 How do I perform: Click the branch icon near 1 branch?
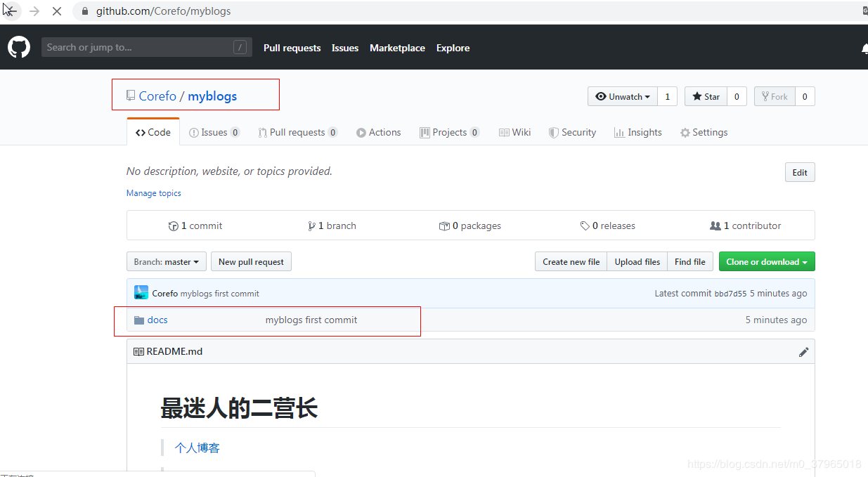pyautogui.click(x=311, y=226)
